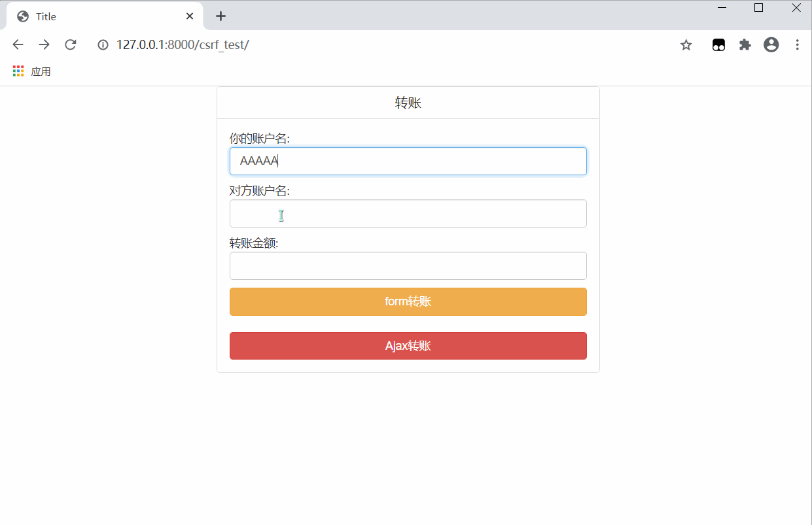Viewport: 812px width, 525px height.
Task: Submit with the form转账 button
Action: [x=408, y=301]
